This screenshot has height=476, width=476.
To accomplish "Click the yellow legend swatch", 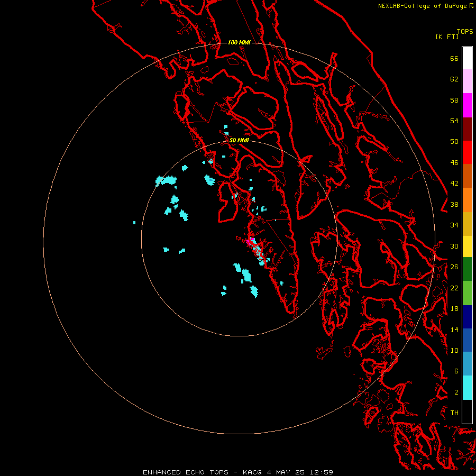I will point(467,246).
